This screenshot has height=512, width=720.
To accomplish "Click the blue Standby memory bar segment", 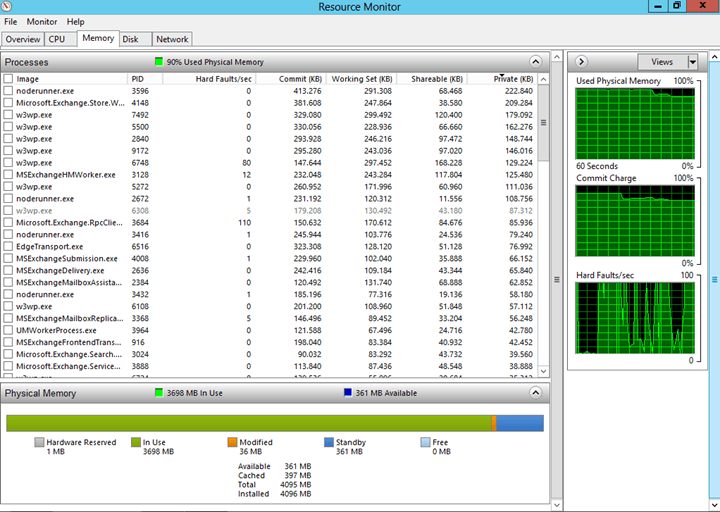I will tap(520, 423).
